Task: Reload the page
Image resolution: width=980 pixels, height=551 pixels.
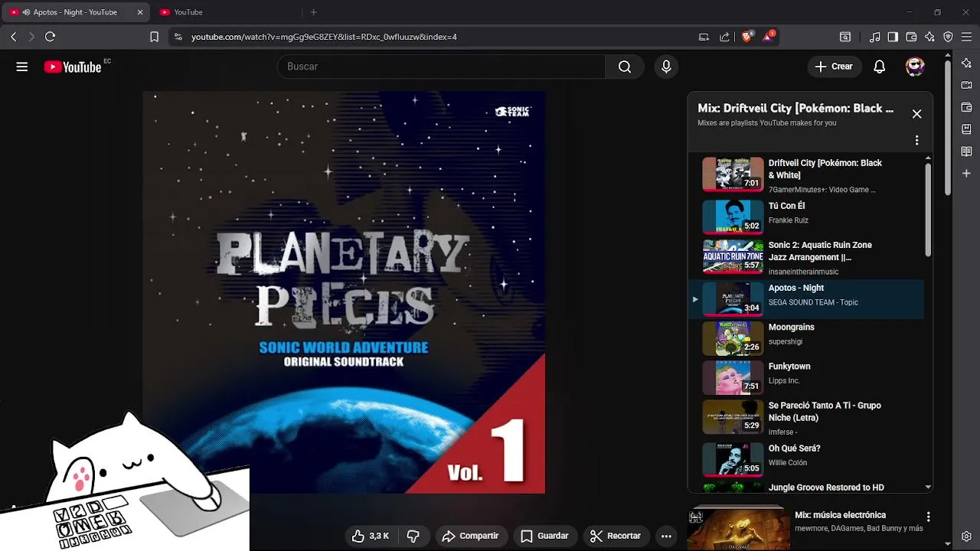Action: coord(51,37)
